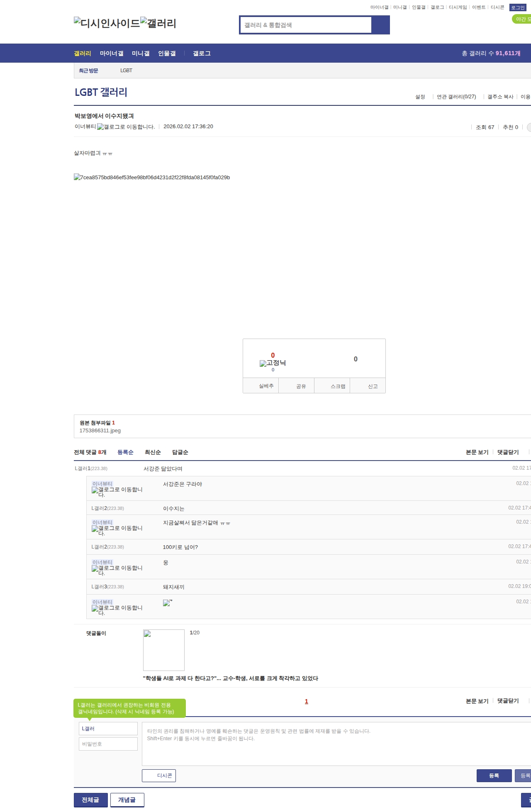The height and width of the screenshot is (812, 531).
Task: Click author name 이너뷰티 in post header
Action: [85, 127]
